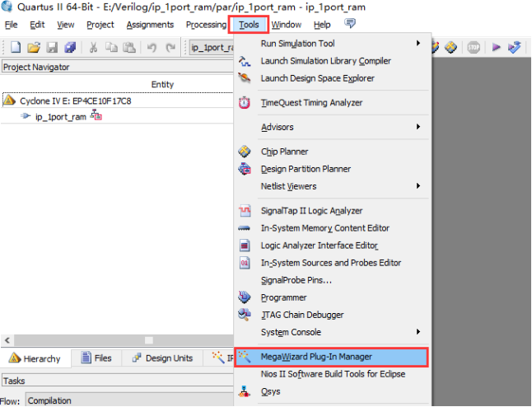
Task: Click the Start Compilation play icon
Action: tap(496, 47)
